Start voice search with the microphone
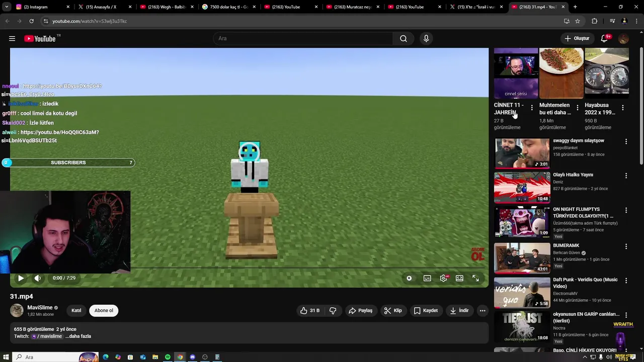The width and height of the screenshot is (644, 362). [x=426, y=39]
